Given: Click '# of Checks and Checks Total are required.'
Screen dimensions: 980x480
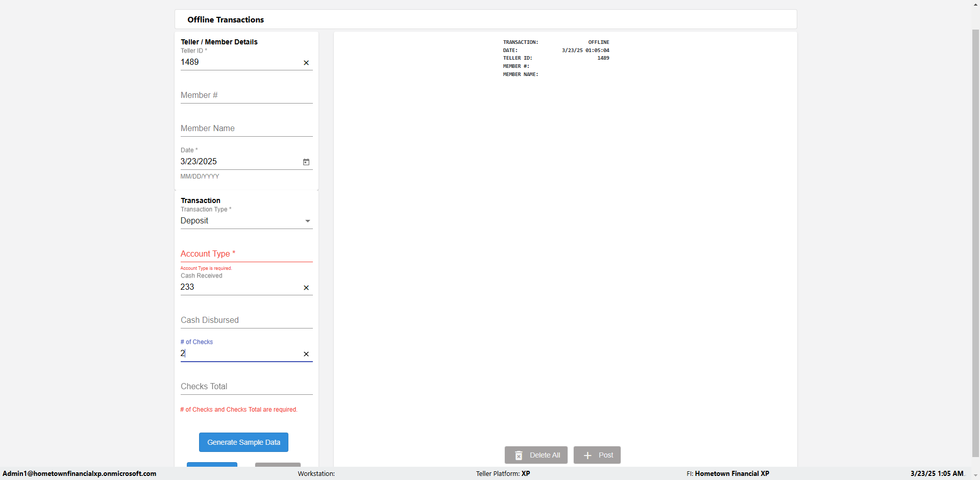Looking at the screenshot, I should point(239,410).
